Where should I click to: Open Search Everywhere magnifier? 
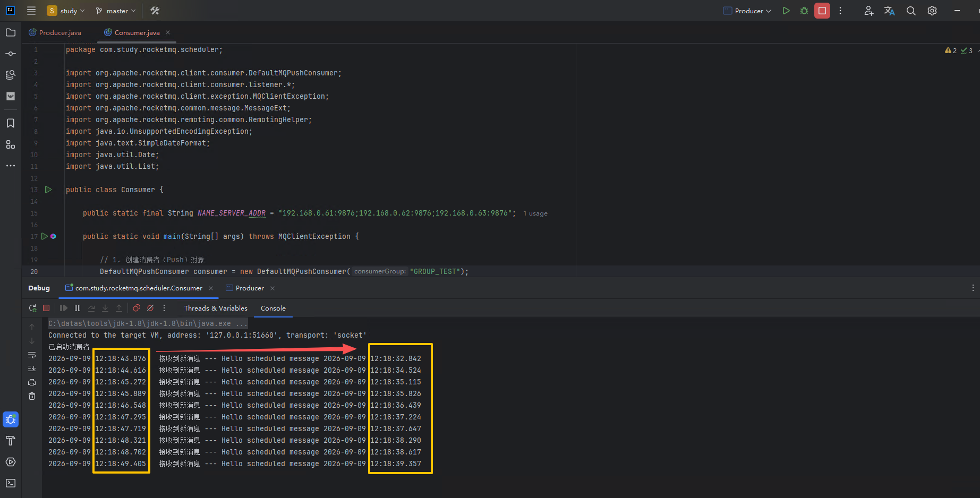pos(911,11)
